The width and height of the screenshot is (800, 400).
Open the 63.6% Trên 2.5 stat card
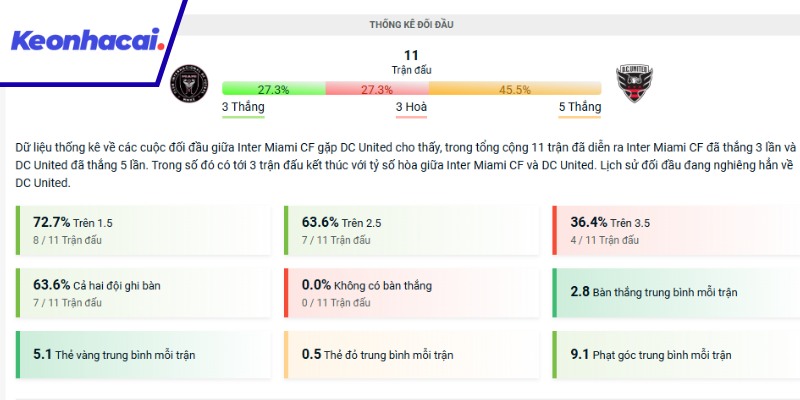[x=410, y=230]
